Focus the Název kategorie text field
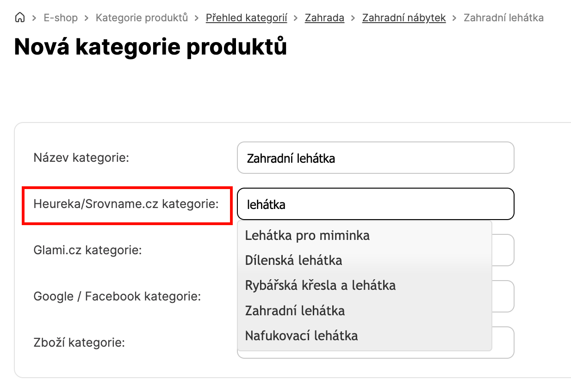The height and width of the screenshot is (392, 571). 375,158
